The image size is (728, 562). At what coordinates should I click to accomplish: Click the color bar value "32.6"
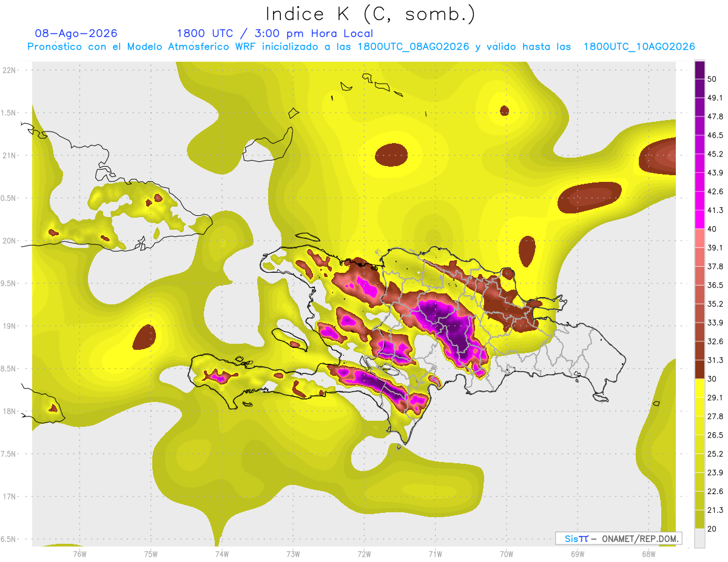click(x=715, y=341)
